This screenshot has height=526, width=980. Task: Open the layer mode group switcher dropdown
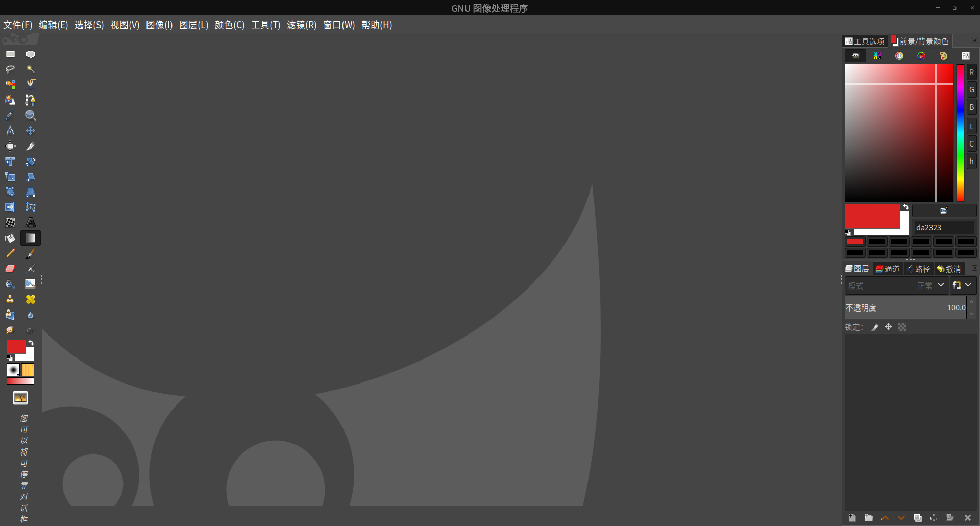(963, 285)
